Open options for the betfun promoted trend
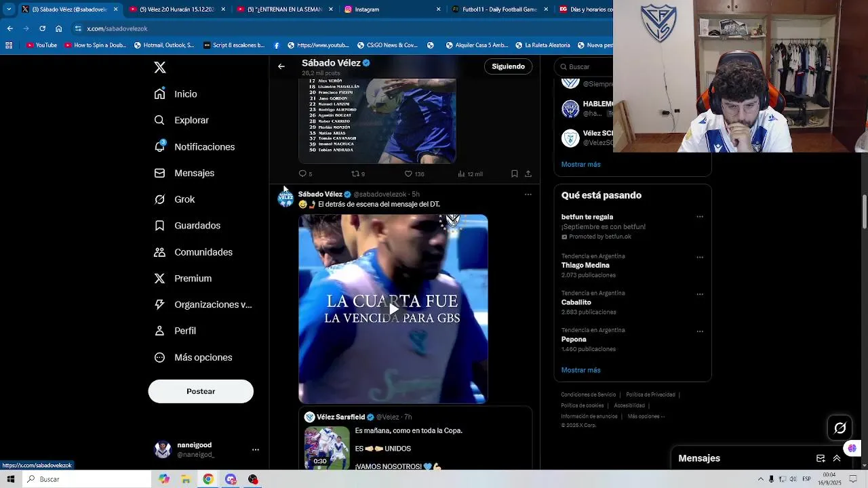Screen dimensions: 868x488 point(700,217)
